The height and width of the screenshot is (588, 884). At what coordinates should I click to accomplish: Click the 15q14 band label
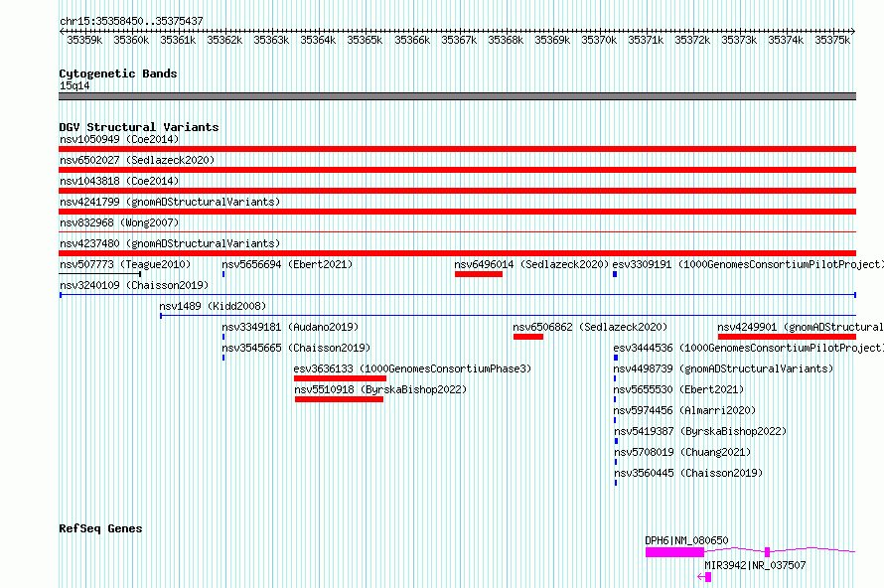click(74, 85)
